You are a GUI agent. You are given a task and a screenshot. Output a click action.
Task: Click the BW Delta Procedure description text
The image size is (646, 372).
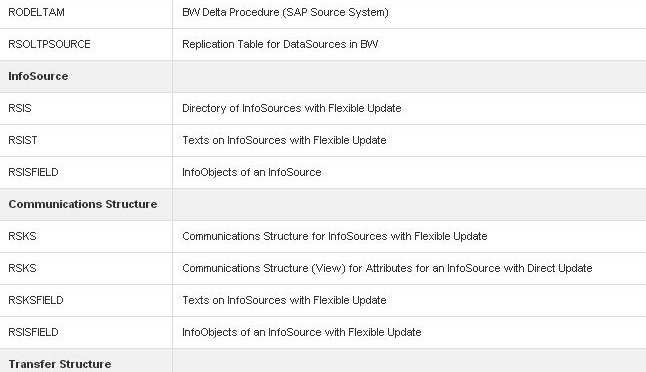(x=285, y=12)
